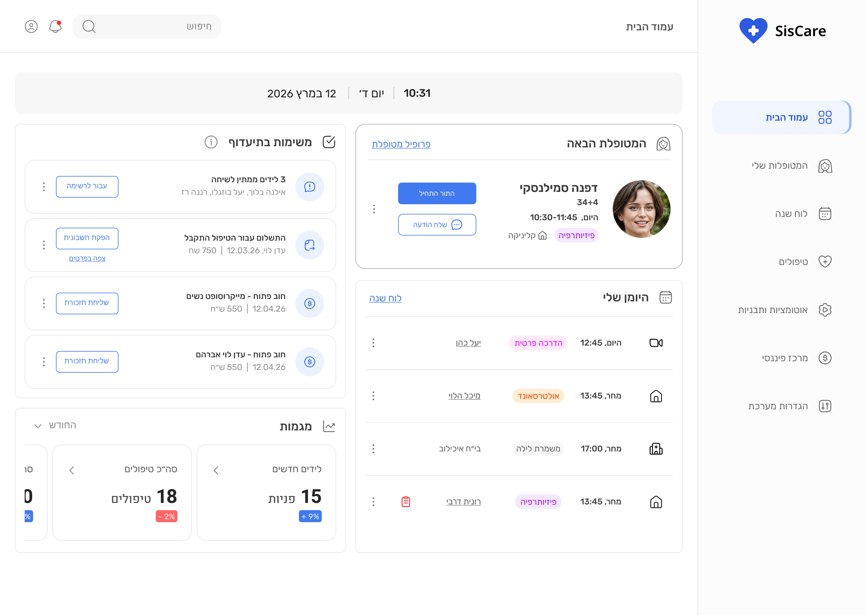Click the checkbox icon of משימות בתיעדוף
The height and width of the screenshot is (616, 866).
[329, 142]
